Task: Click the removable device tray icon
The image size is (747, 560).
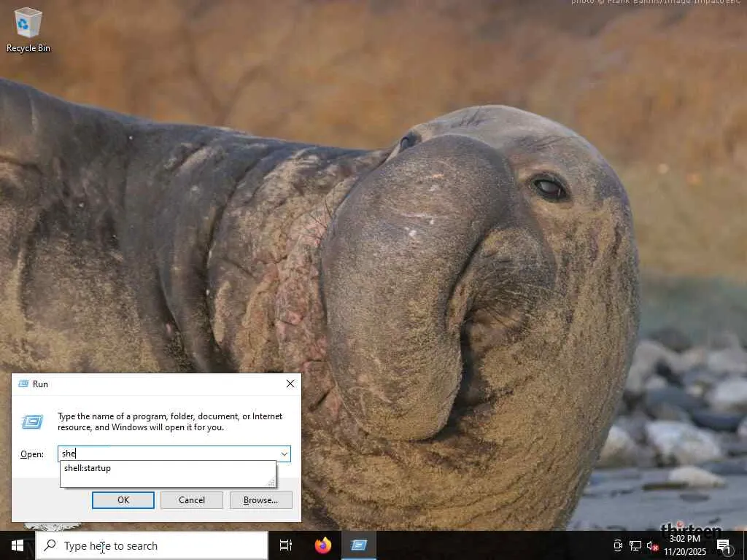Action: (x=617, y=546)
